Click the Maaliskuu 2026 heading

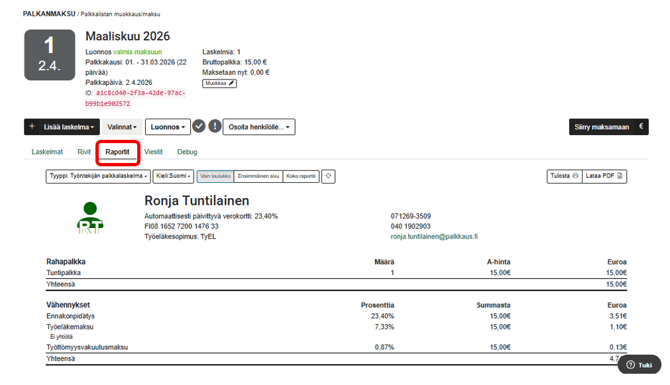coord(128,36)
